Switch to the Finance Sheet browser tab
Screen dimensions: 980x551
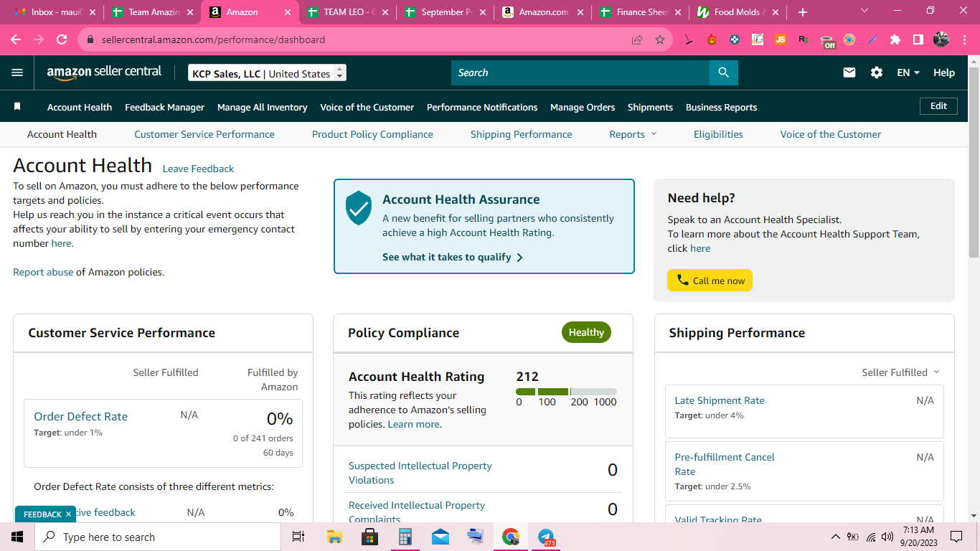[x=641, y=12]
